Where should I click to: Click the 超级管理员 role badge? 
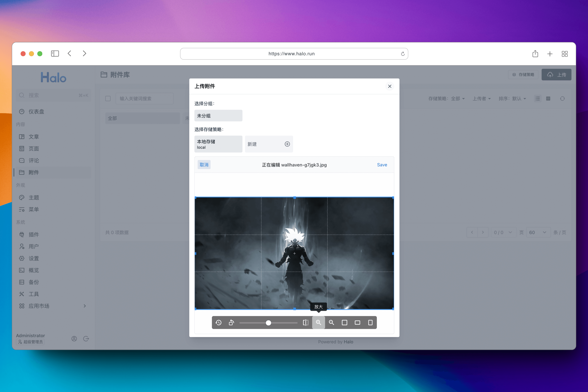(x=30, y=342)
